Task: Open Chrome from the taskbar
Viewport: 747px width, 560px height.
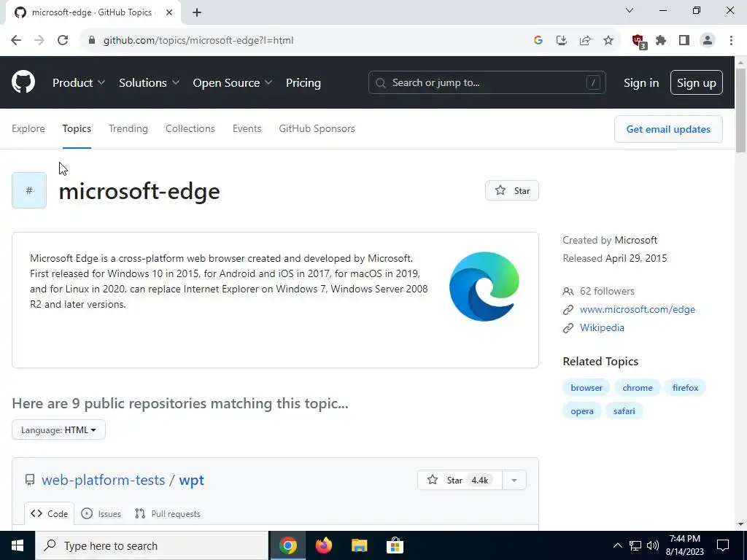Action: tap(288, 545)
